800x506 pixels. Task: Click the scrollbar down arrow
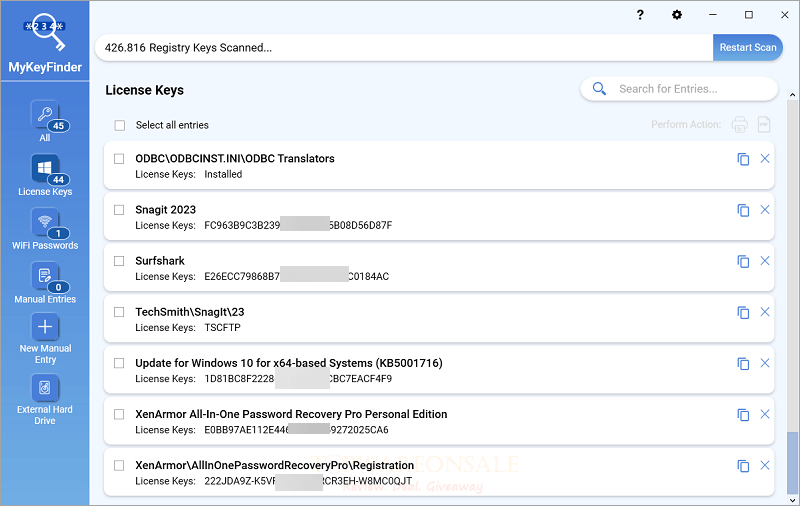pos(792,500)
